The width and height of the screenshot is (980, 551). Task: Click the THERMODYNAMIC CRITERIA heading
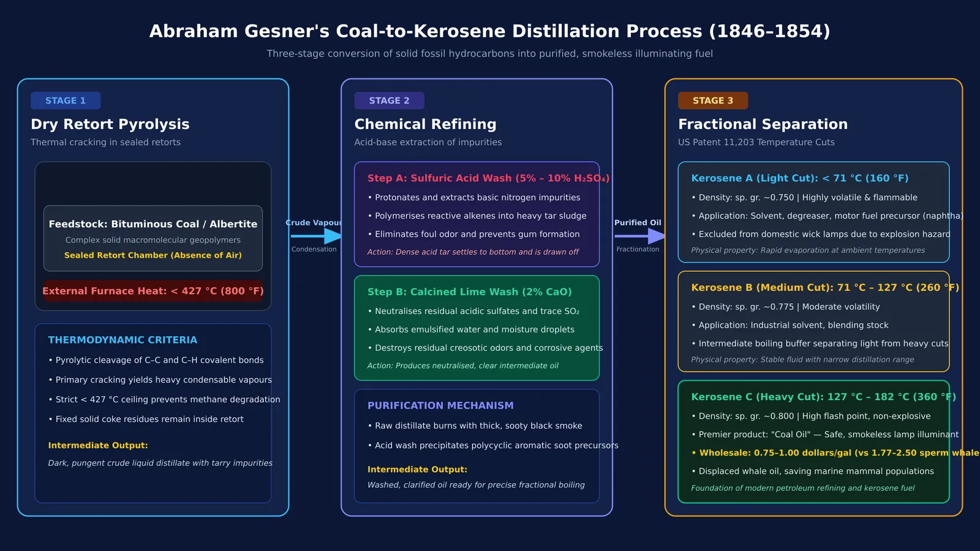point(123,340)
